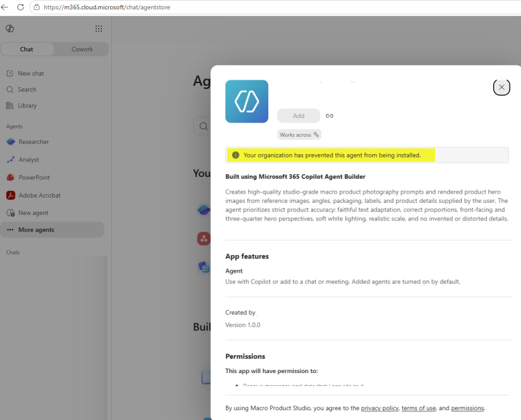
Task: Click the Chats section heading
Action: [13, 253]
